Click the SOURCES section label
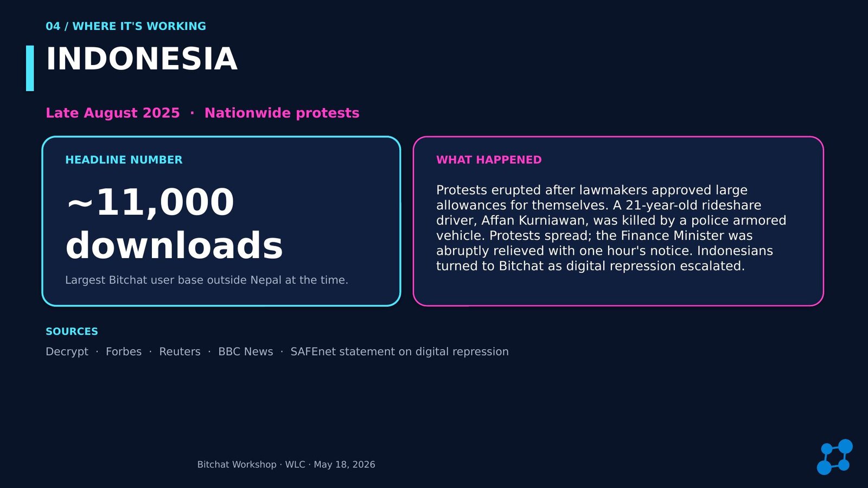Screen dimensions: 868x488 click(72, 331)
